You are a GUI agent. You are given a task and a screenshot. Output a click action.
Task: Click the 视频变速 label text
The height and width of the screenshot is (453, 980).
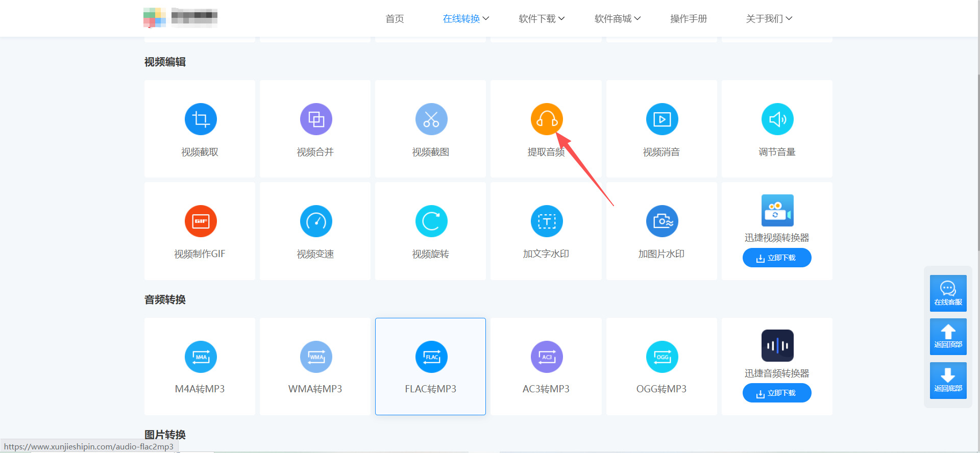pos(315,254)
